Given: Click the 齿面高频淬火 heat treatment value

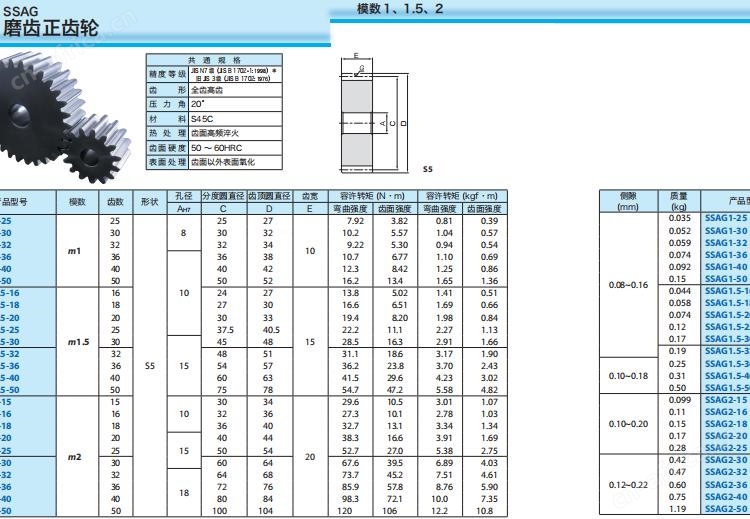Looking at the screenshot, I should pos(215,133).
